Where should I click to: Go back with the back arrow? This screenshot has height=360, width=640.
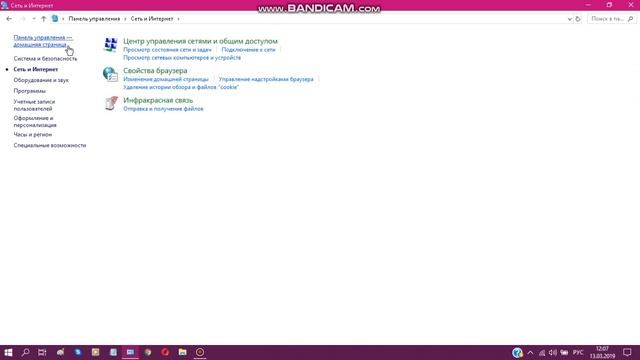9,19
